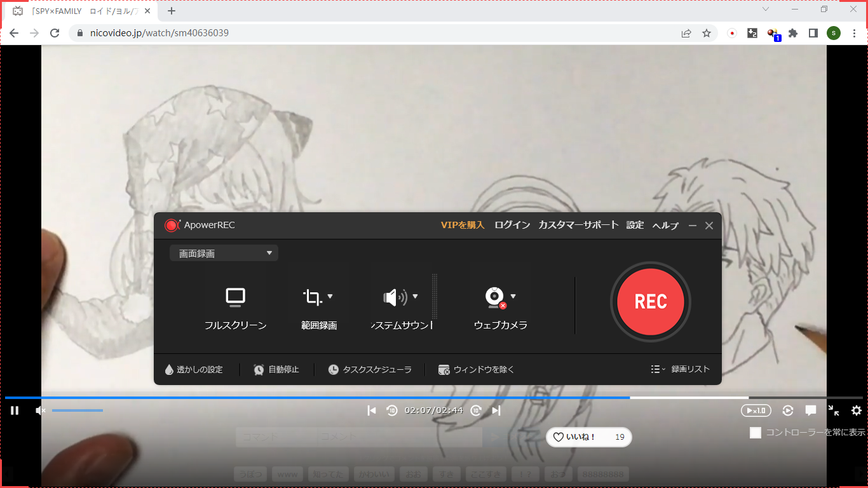Bookmark this page with the star icon

click(707, 33)
